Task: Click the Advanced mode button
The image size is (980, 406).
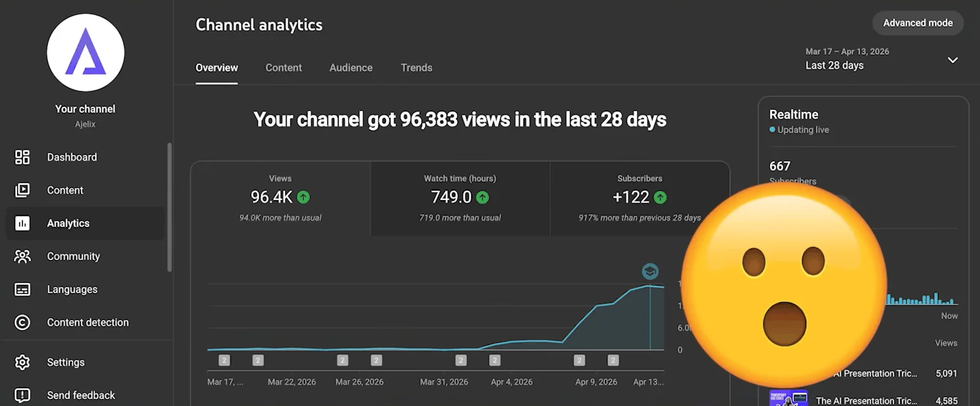Action: tap(917, 23)
